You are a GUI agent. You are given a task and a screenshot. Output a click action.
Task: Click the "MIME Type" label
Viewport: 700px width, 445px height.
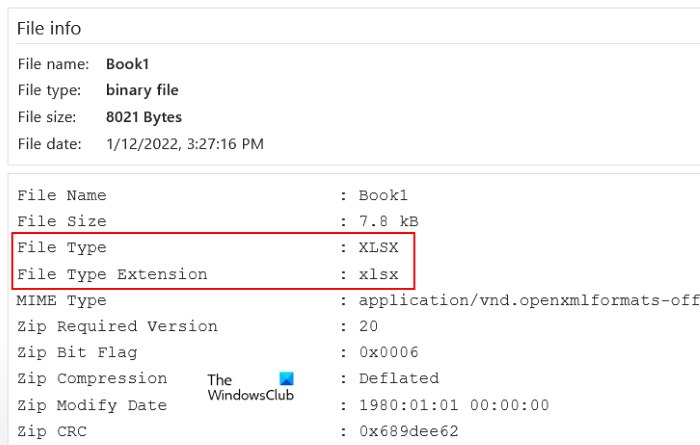tap(61, 300)
